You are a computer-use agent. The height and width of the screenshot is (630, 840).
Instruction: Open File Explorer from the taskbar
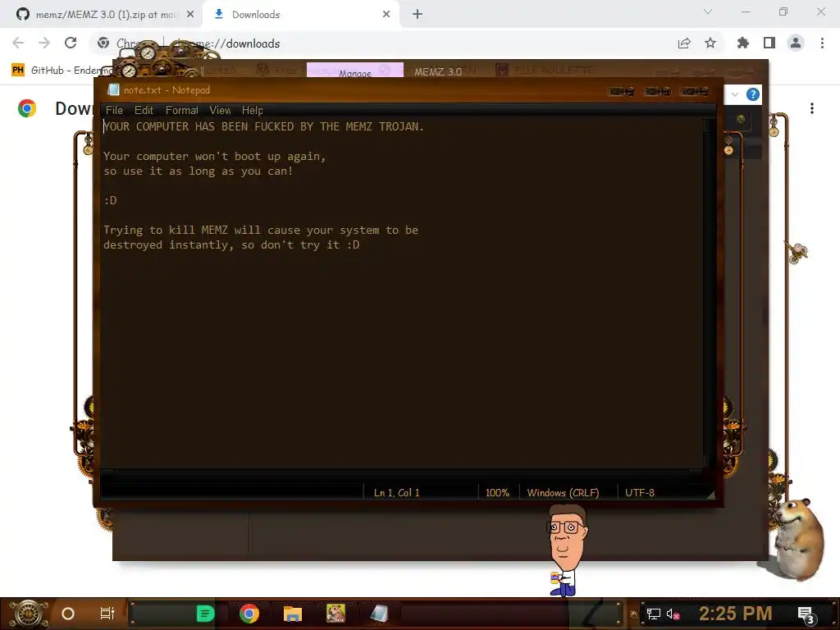(x=293, y=614)
